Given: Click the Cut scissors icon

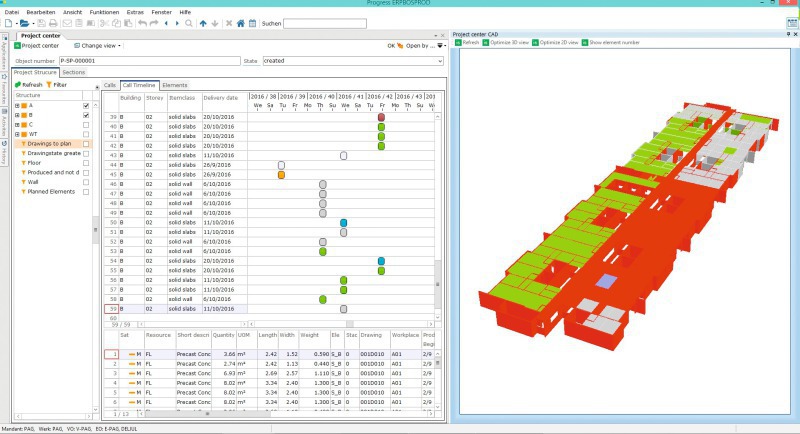Looking at the screenshot, I should (x=104, y=23).
